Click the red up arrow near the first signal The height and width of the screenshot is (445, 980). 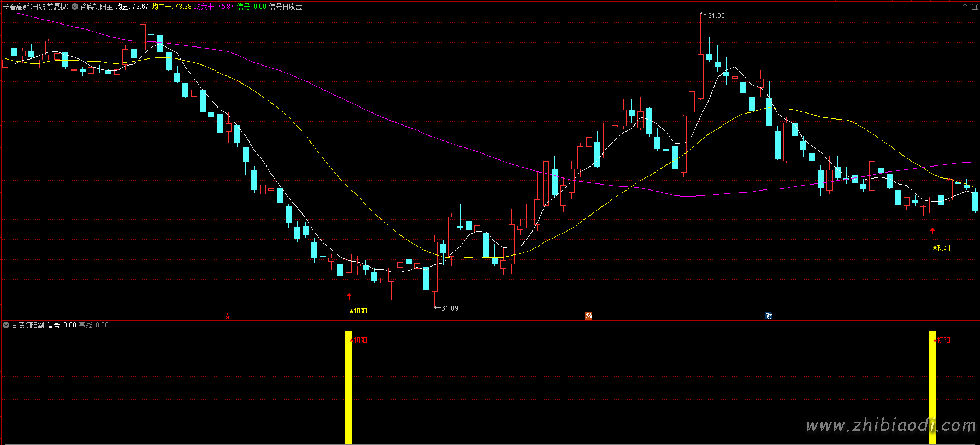pyautogui.click(x=349, y=296)
